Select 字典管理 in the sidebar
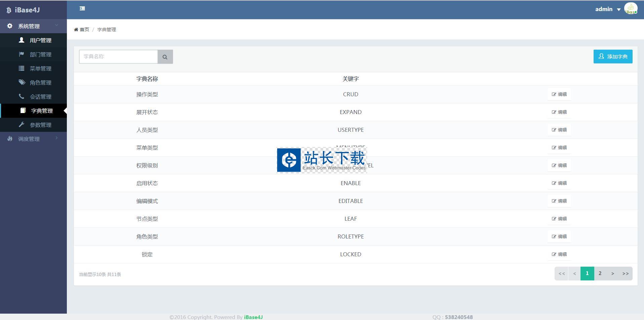The width and height of the screenshot is (644, 320). click(42, 111)
